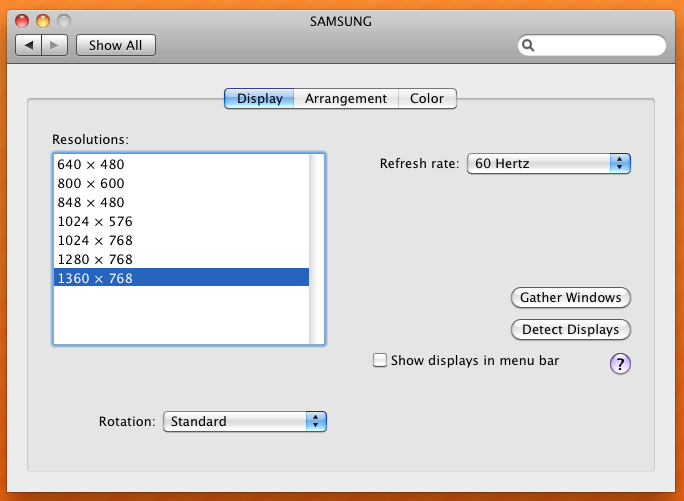The width and height of the screenshot is (684, 501).
Task: Open help with the purple question mark
Action: (x=620, y=364)
